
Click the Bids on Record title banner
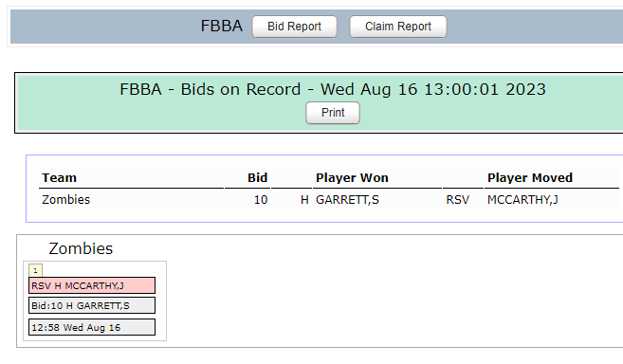point(333,89)
